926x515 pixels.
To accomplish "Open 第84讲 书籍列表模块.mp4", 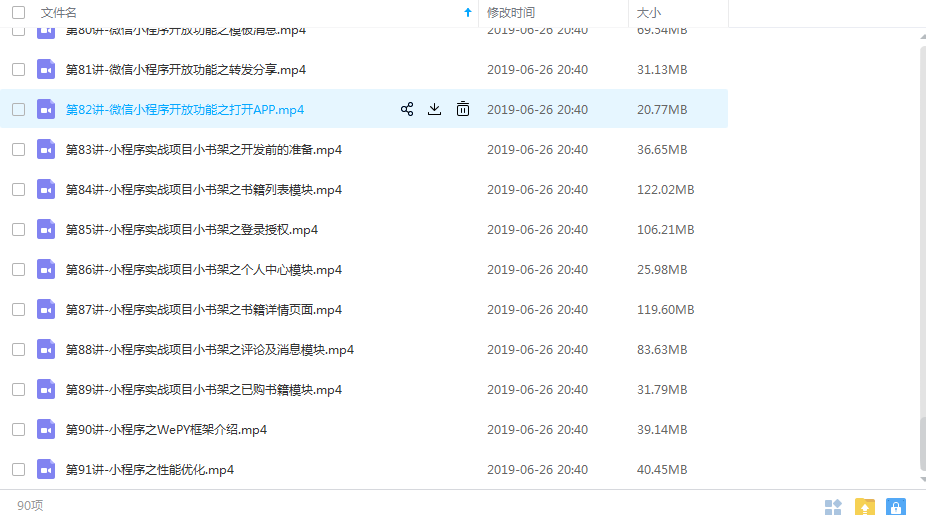I will [204, 189].
